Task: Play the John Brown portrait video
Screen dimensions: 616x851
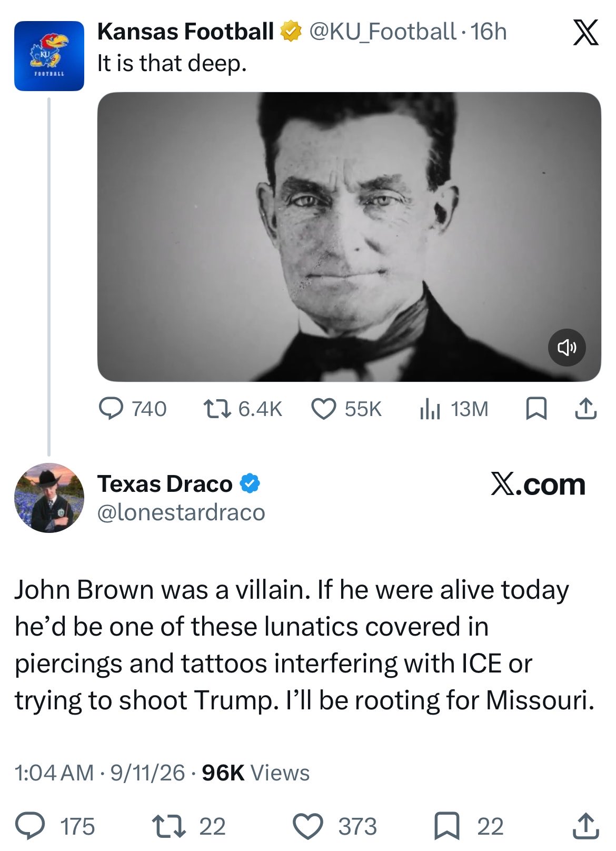Action: point(349,237)
